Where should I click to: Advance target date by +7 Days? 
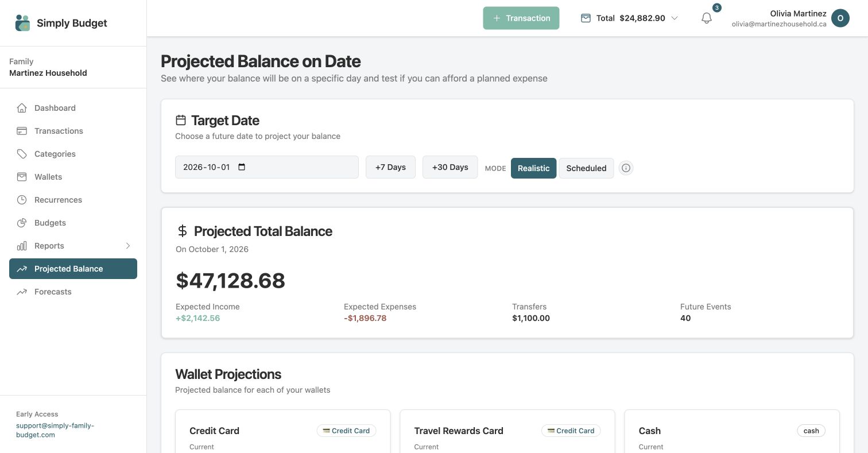(x=390, y=167)
